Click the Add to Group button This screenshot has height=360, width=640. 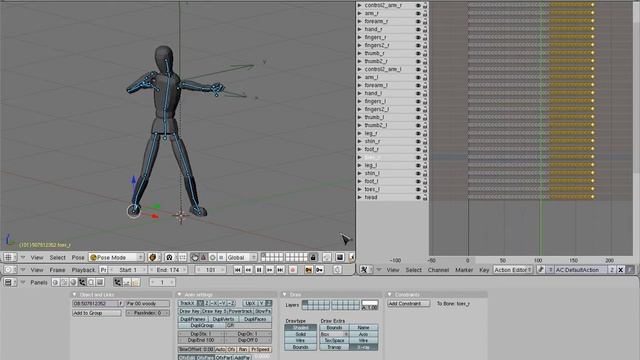click(x=97, y=313)
